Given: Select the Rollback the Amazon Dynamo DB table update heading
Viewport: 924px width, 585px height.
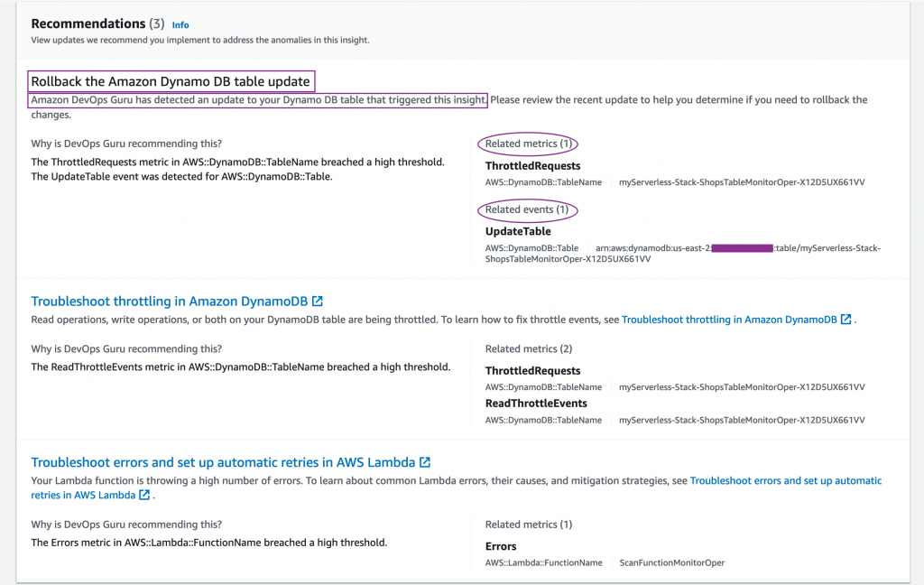Looking at the screenshot, I should coord(171,80).
